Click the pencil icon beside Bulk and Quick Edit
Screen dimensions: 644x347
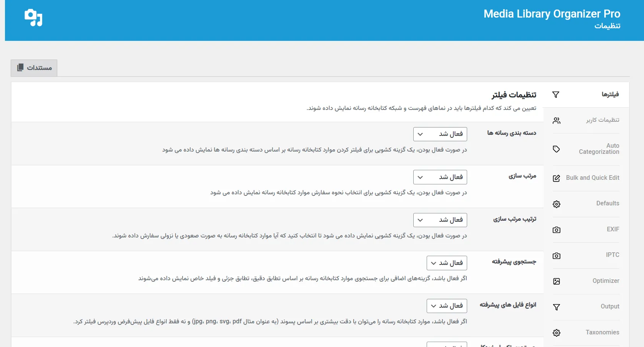pos(557,178)
